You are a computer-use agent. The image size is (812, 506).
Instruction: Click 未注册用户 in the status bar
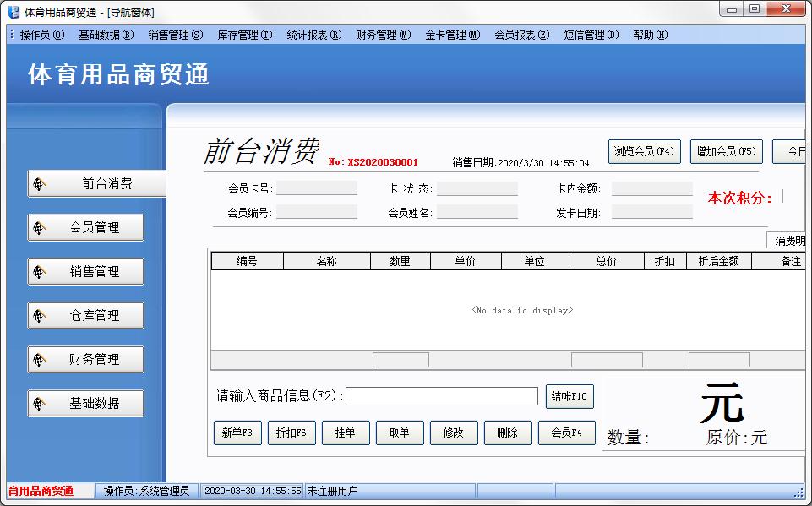point(332,491)
